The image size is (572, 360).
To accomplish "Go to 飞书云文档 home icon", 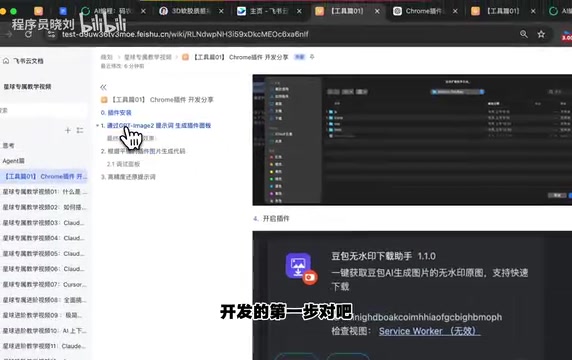I will tap(6, 61).
